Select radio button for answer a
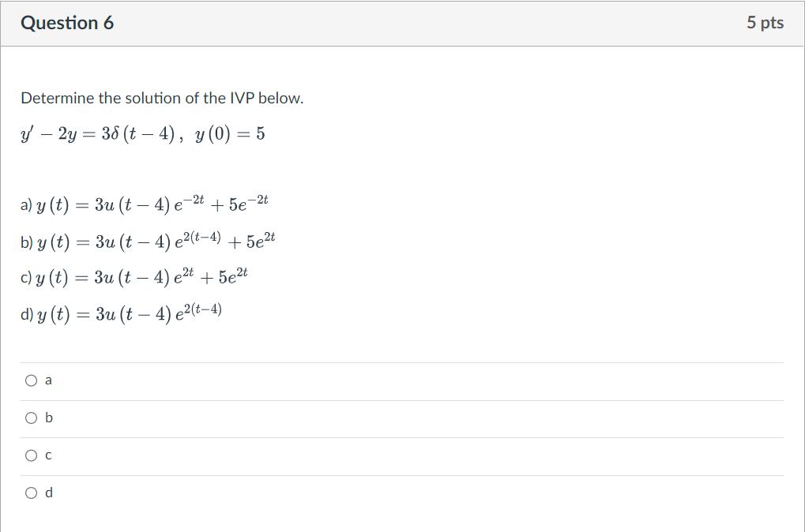 tap(30, 380)
